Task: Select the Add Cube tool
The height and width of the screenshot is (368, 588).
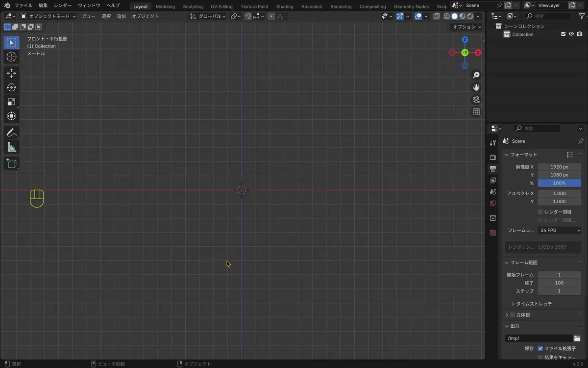Action: point(11,163)
